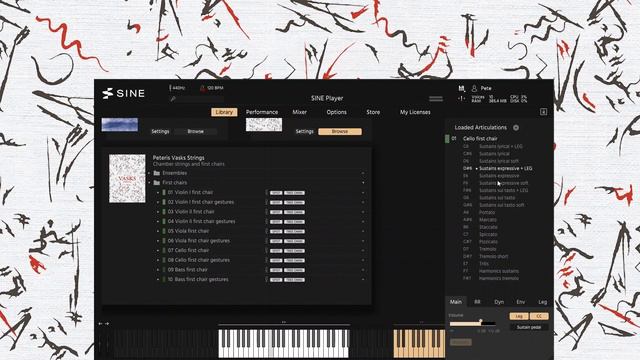Click the green bar icon of 01 Violin I first chair
Image resolution: width=640 pixels, height=360 pixels.
164,192
